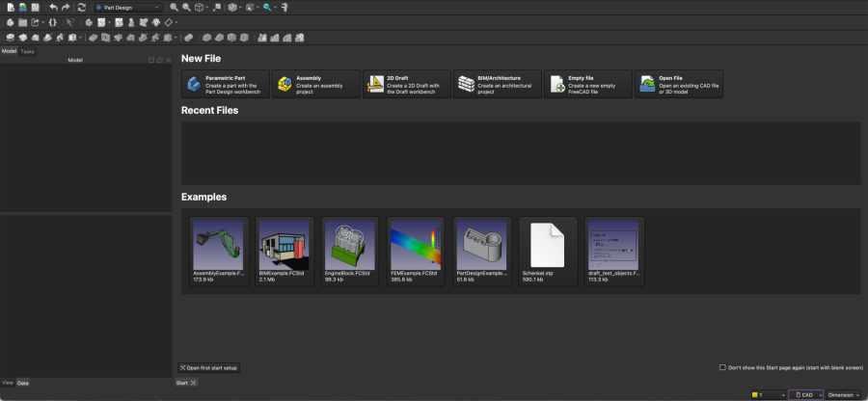Select the Data tab in property panel
This screenshot has height=401, width=868.
[23, 383]
